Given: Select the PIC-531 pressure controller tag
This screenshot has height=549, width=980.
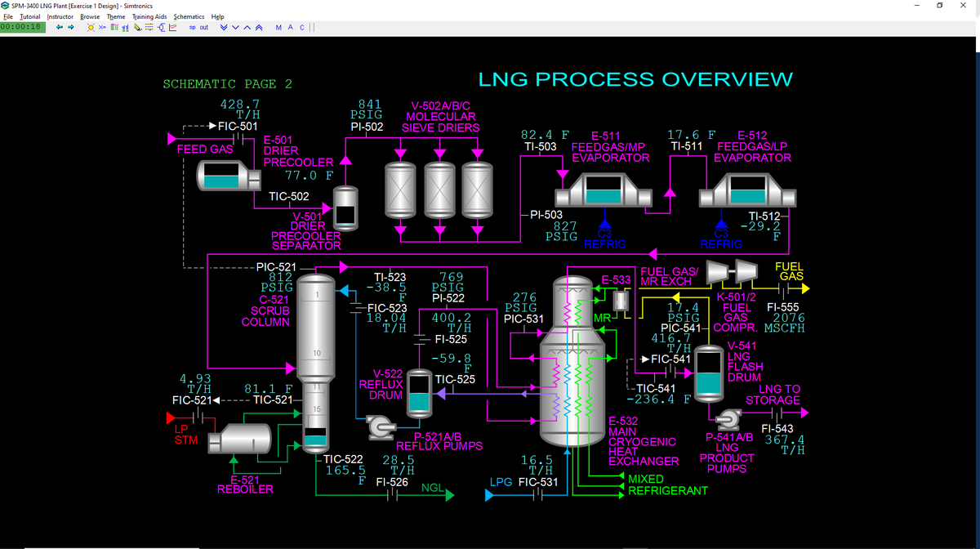Looking at the screenshot, I should click(x=523, y=319).
